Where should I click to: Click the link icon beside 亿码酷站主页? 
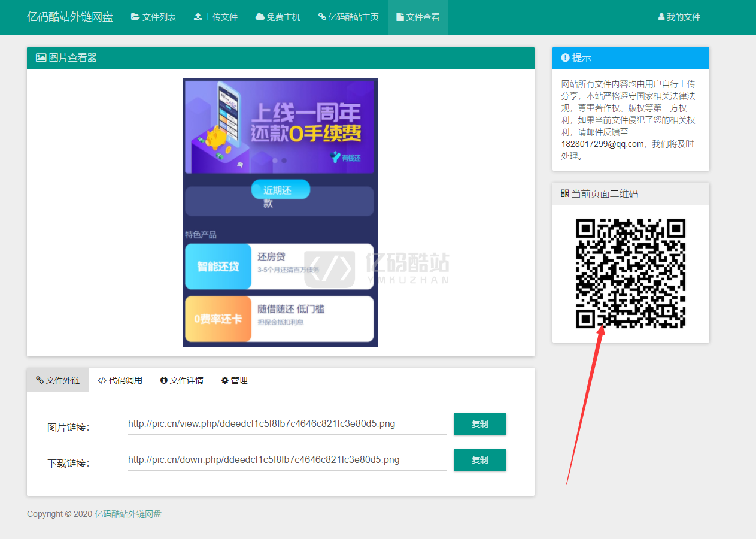[322, 17]
